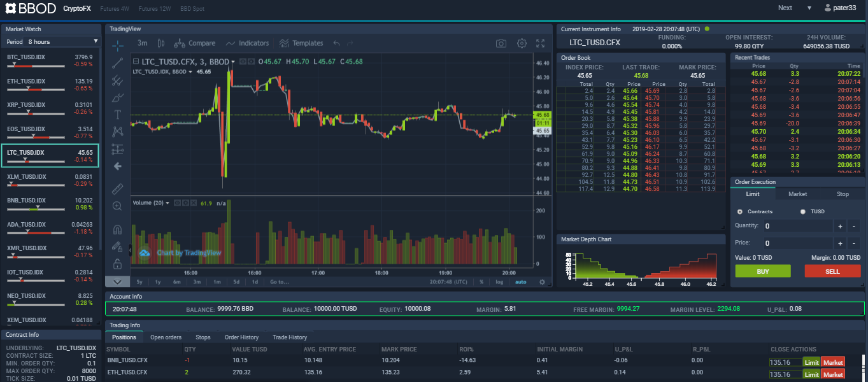This screenshot has height=382, width=868.
Task: Open the Go to... date selector
Action: 280,282
